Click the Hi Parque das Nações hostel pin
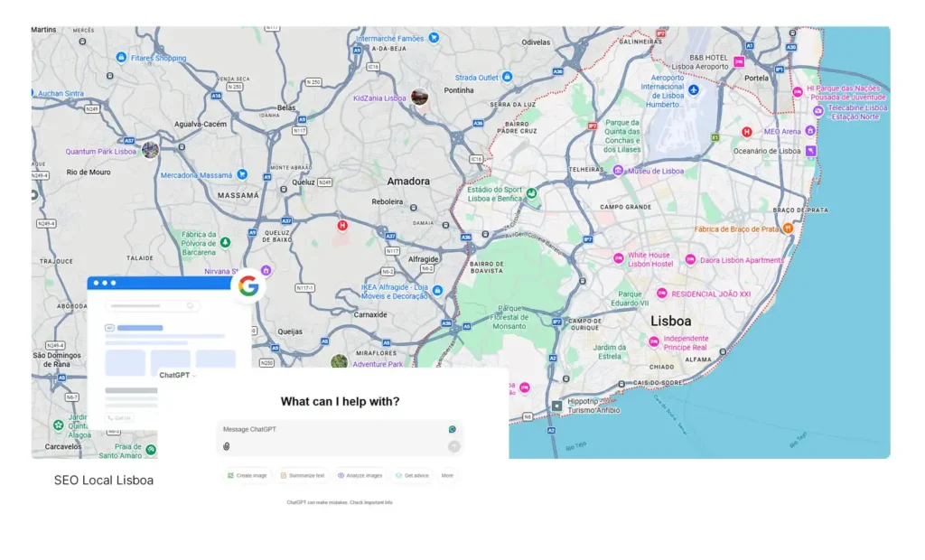 click(x=798, y=92)
